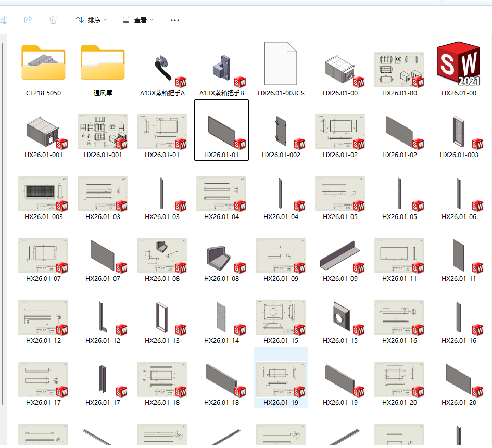The height and width of the screenshot is (448, 492).
Task: Select the HX26.01-18 panel part
Action: click(x=221, y=379)
